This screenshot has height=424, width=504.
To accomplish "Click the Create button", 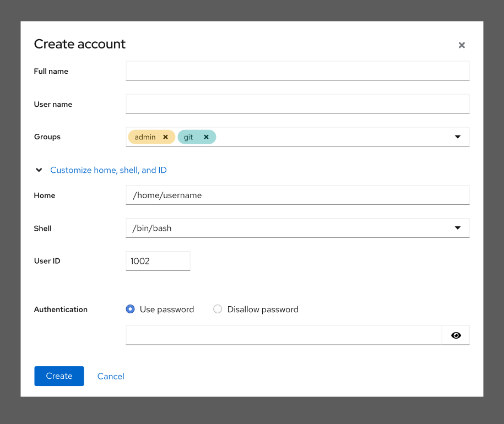I will (x=59, y=376).
